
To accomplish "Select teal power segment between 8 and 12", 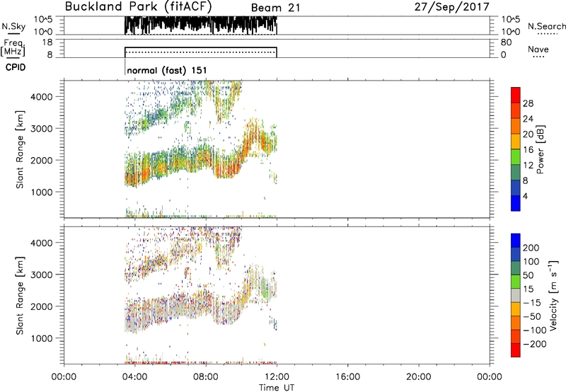I will point(516,173).
